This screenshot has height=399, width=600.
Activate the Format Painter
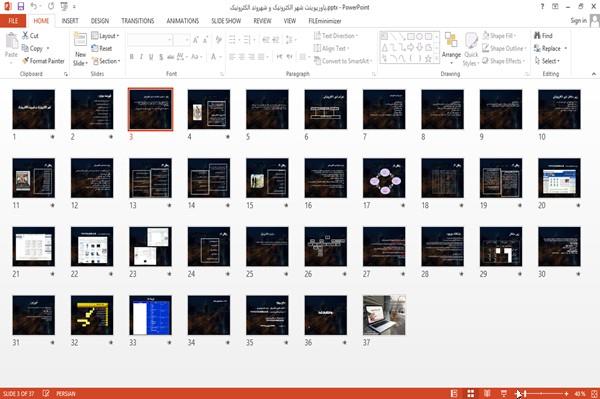point(43,61)
